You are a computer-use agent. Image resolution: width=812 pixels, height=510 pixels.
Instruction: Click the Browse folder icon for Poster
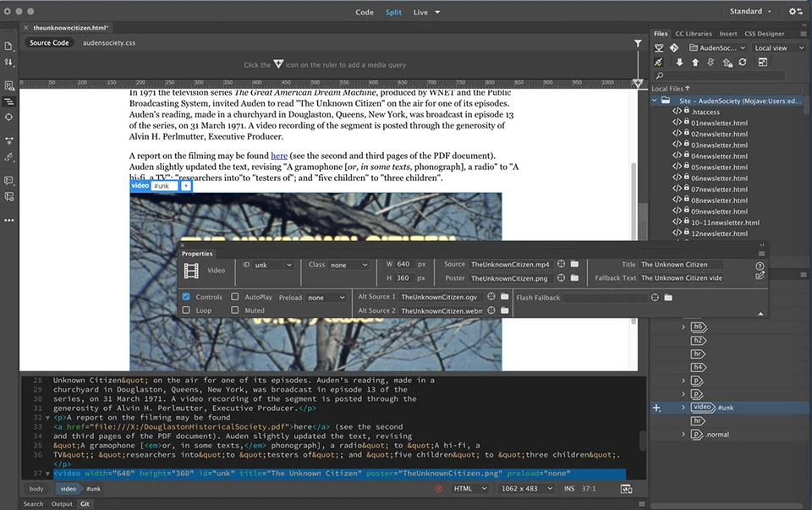573,277
